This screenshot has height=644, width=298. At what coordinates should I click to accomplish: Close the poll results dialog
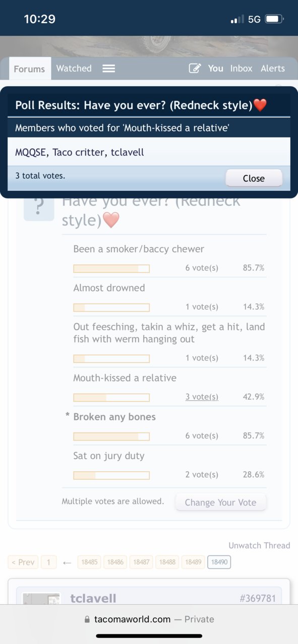click(x=254, y=178)
